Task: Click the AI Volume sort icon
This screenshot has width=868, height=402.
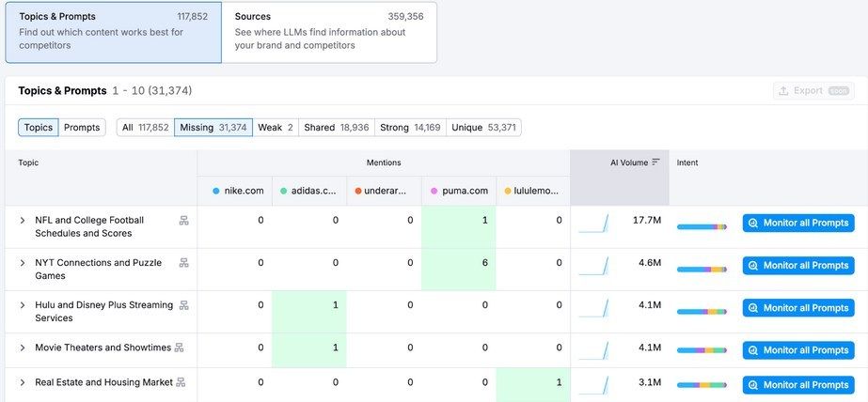Action: [656, 162]
